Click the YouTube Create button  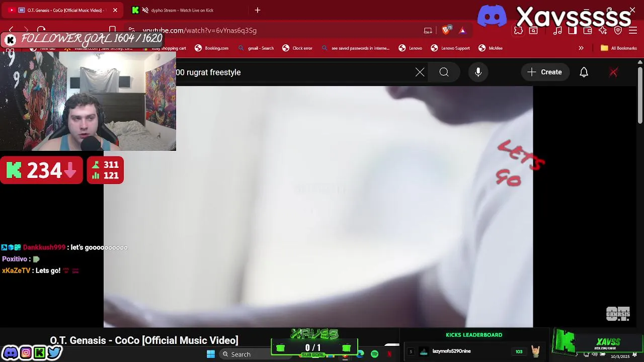pos(545,72)
